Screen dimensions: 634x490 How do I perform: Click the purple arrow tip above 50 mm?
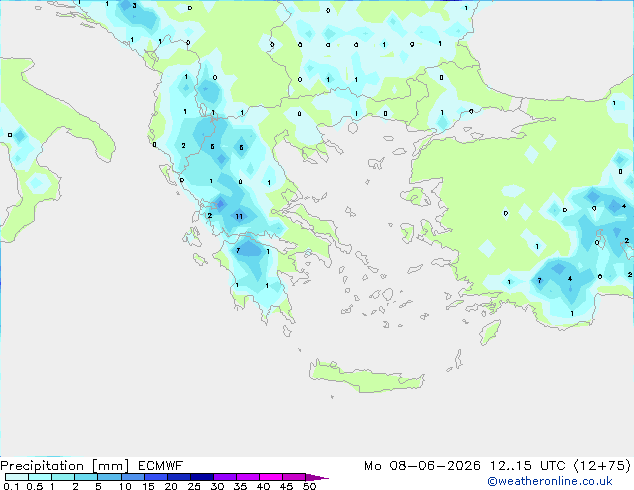(317, 478)
